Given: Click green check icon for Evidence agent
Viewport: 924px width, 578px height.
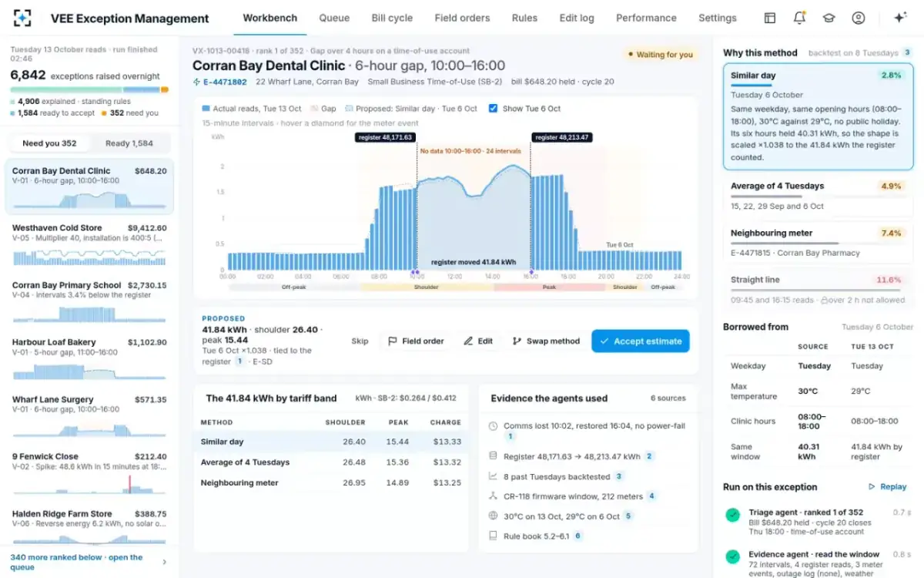Looking at the screenshot, I should tap(732, 556).
